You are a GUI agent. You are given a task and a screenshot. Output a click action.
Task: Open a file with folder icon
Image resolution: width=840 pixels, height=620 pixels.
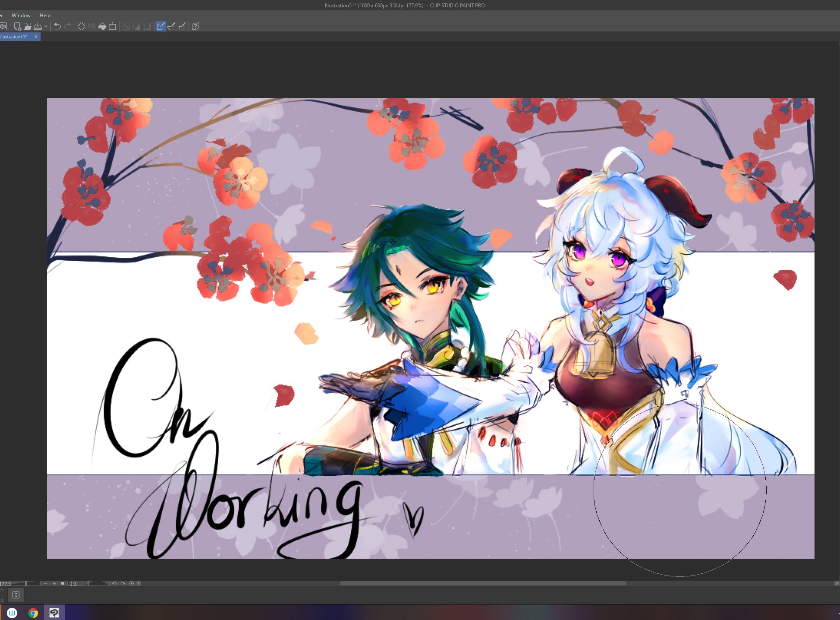pos(28,26)
